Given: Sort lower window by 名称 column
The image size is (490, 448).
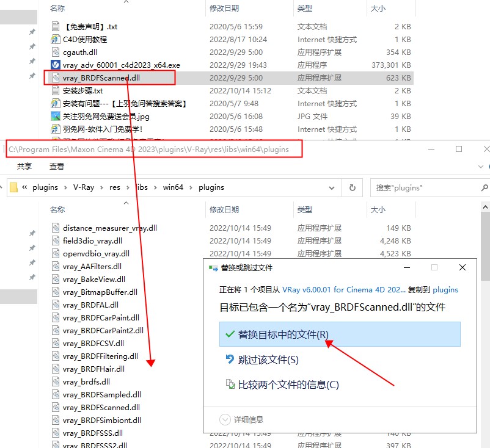Looking at the screenshot, I should click(x=57, y=209).
